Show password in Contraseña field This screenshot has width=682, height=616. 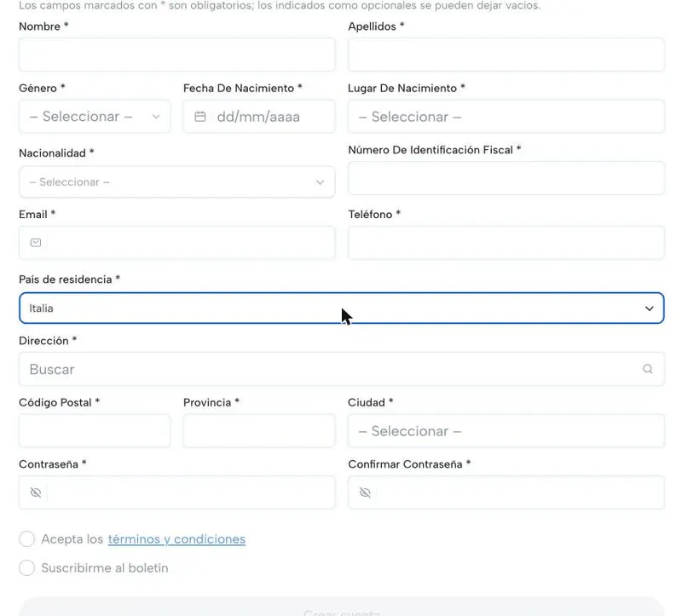36,492
